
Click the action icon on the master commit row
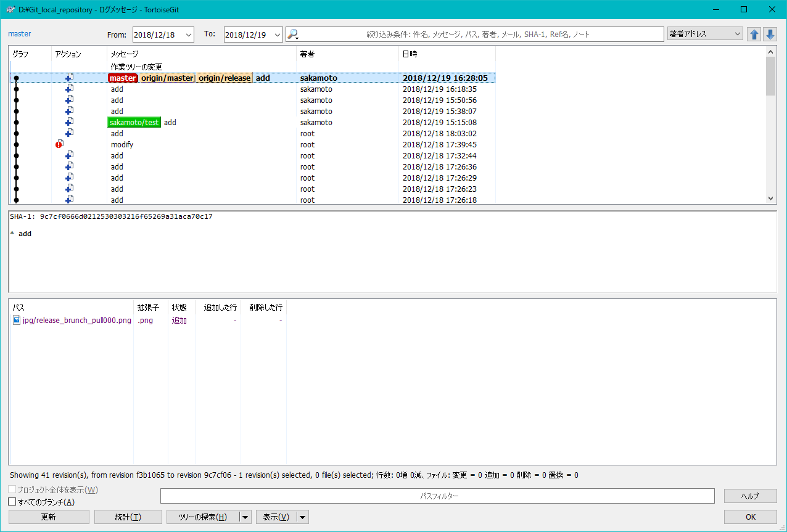pyautogui.click(x=70, y=77)
